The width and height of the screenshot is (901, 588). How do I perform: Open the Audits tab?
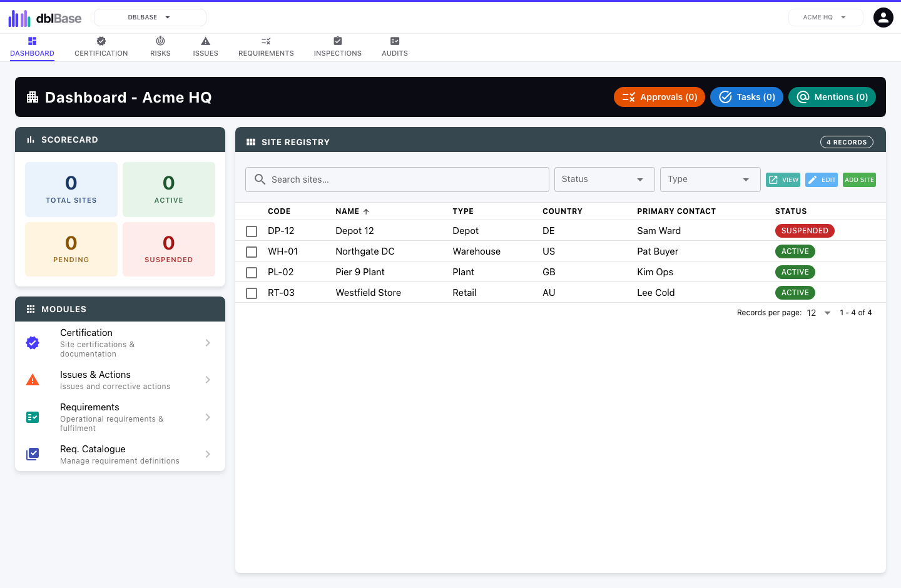pos(395,48)
